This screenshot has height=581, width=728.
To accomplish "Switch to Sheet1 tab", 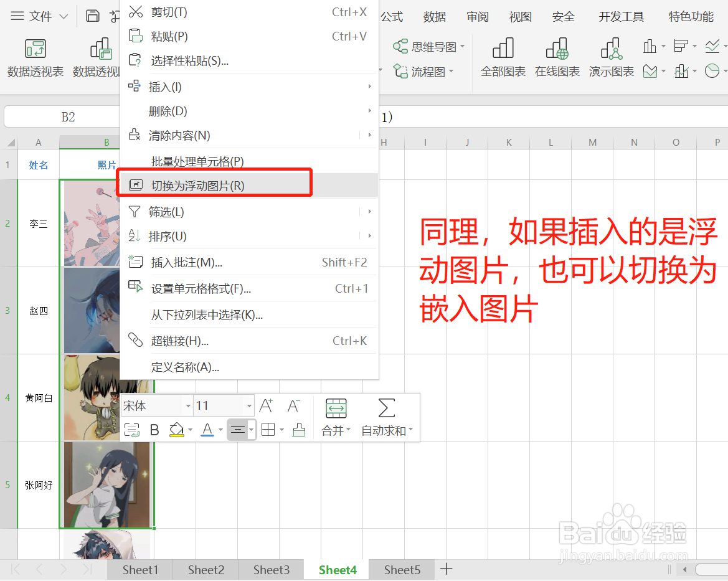I will 140,570.
